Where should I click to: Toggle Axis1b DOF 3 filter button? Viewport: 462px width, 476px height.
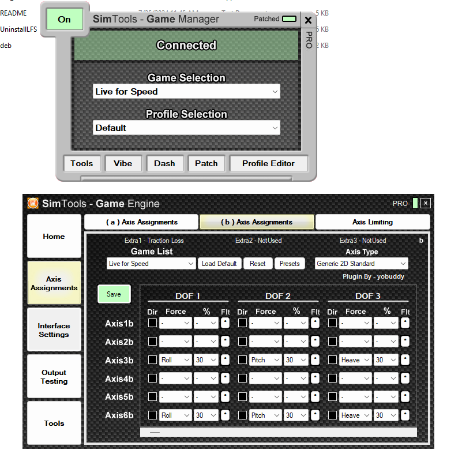coord(405,323)
